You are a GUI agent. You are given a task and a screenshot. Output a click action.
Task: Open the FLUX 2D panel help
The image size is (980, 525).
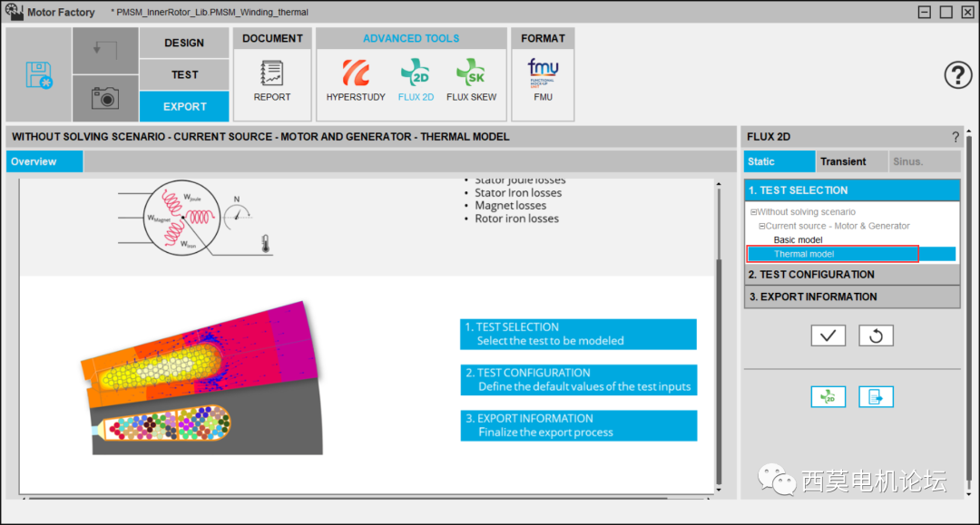click(x=955, y=137)
